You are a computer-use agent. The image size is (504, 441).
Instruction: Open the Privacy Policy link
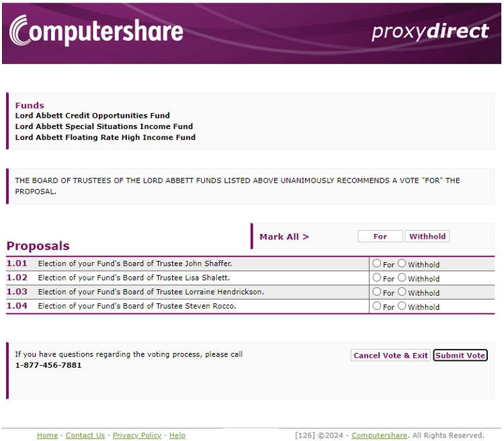[x=137, y=436]
